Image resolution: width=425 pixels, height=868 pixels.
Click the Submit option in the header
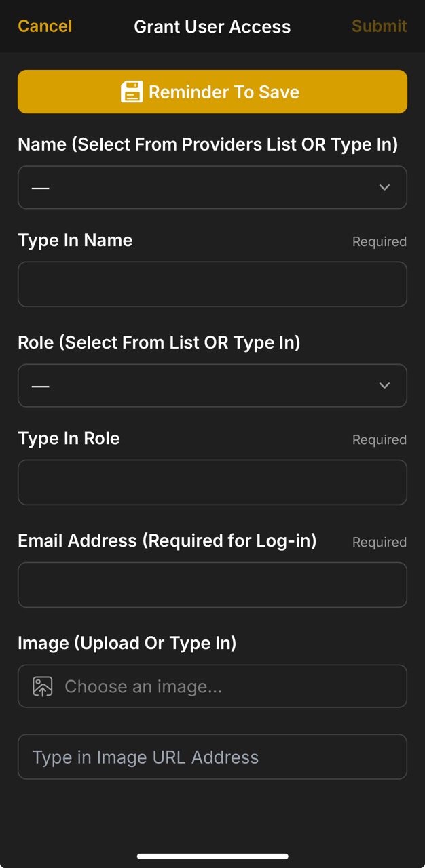[379, 26]
